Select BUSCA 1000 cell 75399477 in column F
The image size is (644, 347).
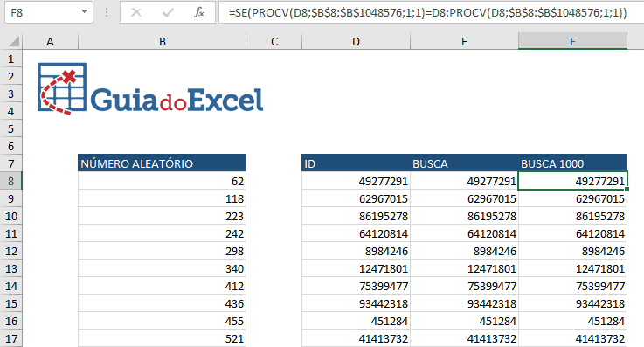[572, 286]
